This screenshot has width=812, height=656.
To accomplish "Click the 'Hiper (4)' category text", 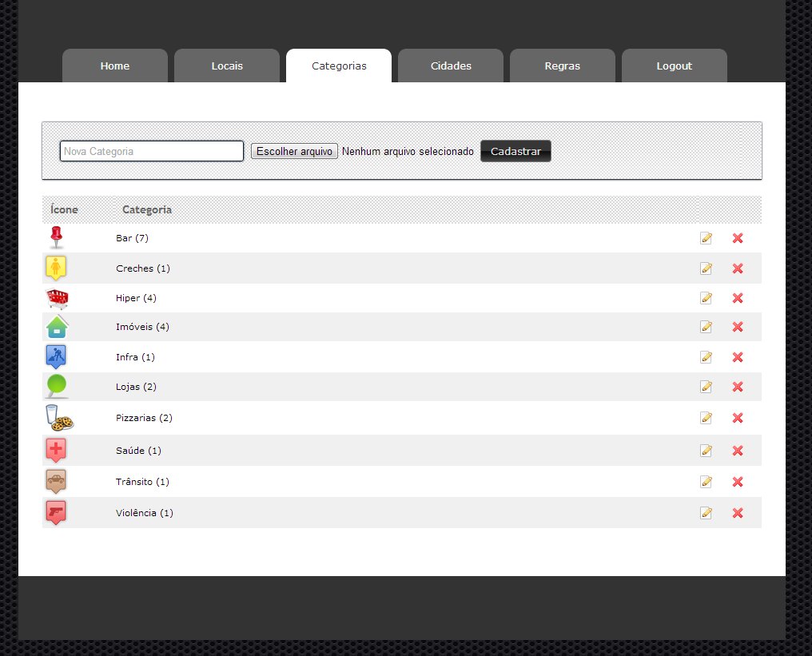I will point(136,298).
